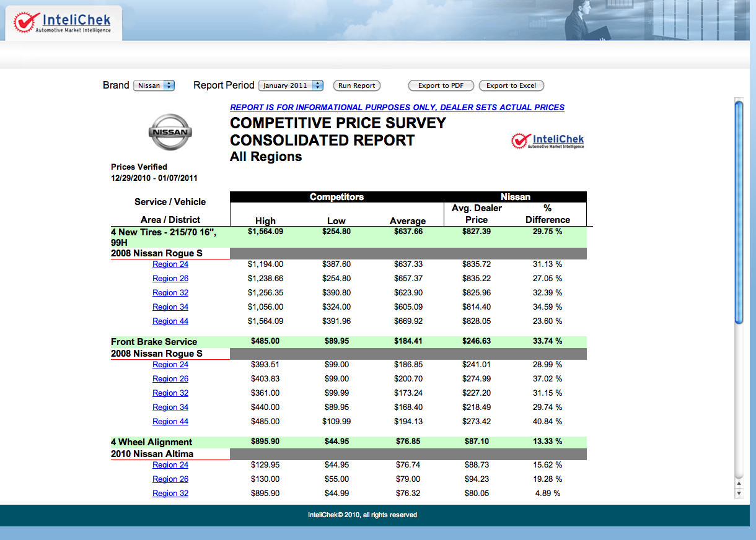The image size is (756, 540).
Task: Click the InteliChek 2010 copyright footer text
Action: (363, 515)
